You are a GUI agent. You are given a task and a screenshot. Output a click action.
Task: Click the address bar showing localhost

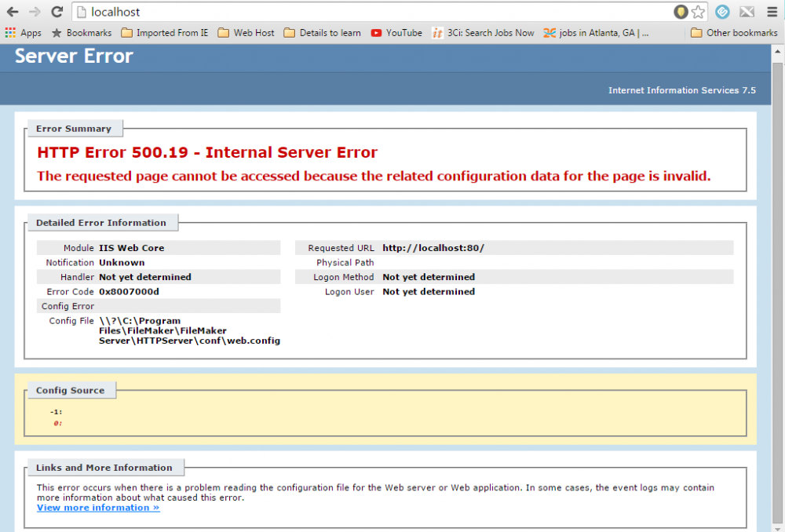(x=377, y=12)
